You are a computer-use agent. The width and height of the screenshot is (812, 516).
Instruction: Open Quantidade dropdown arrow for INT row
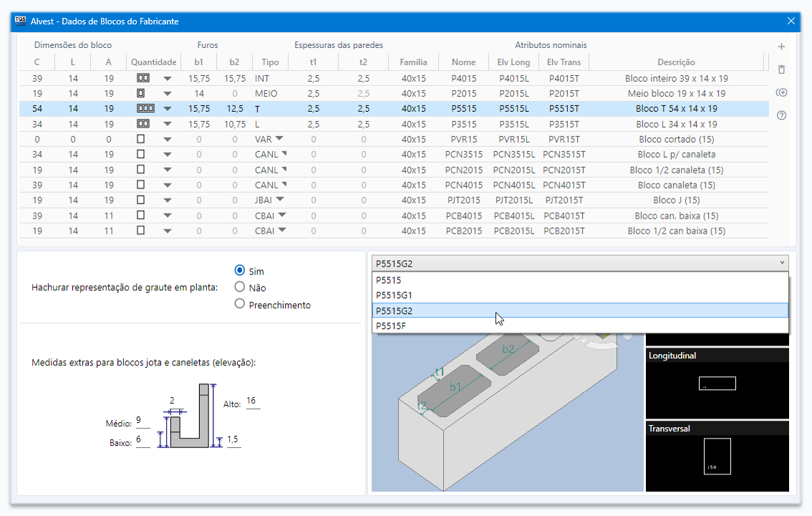pyautogui.click(x=168, y=78)
